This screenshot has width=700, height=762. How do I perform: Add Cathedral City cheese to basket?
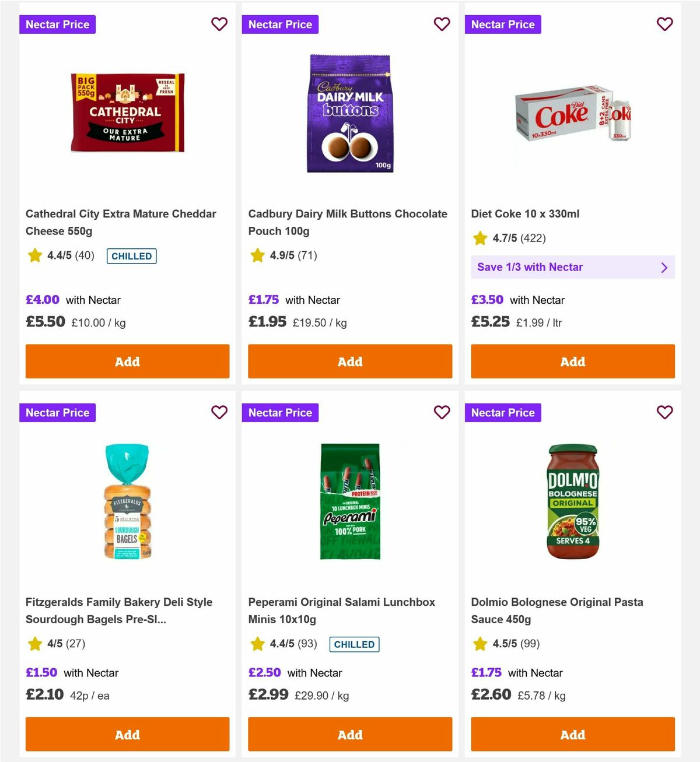click(x=127, y=361)
